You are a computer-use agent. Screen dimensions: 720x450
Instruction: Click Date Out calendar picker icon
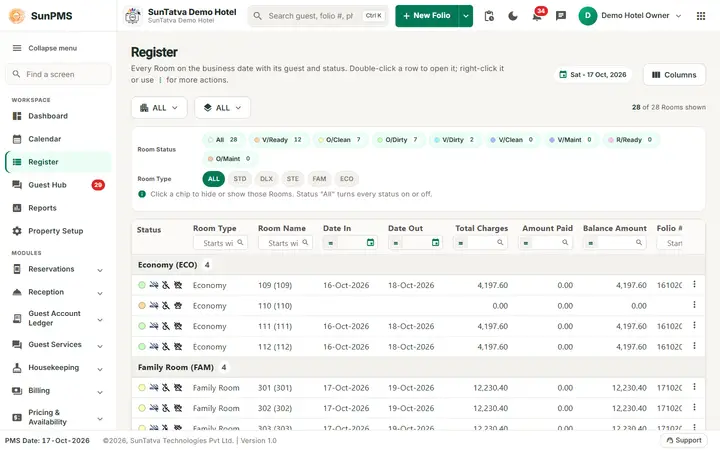pos(435,242)
